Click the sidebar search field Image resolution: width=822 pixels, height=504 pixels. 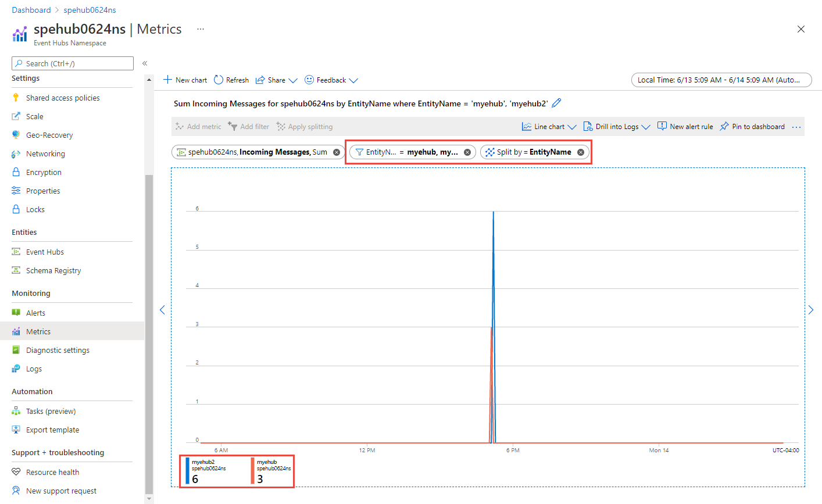coord(73,63)
